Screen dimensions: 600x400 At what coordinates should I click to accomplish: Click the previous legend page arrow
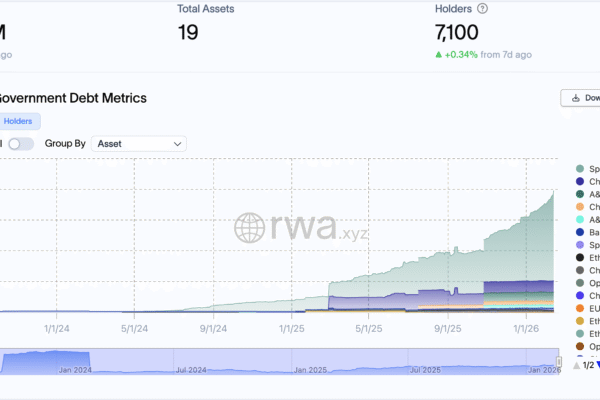tap(576, 366)
